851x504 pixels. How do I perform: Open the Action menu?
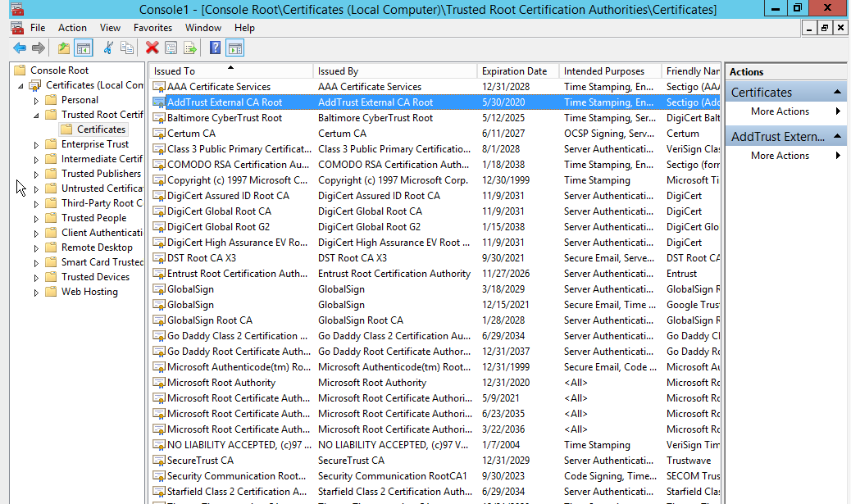(x=72, y=28)
